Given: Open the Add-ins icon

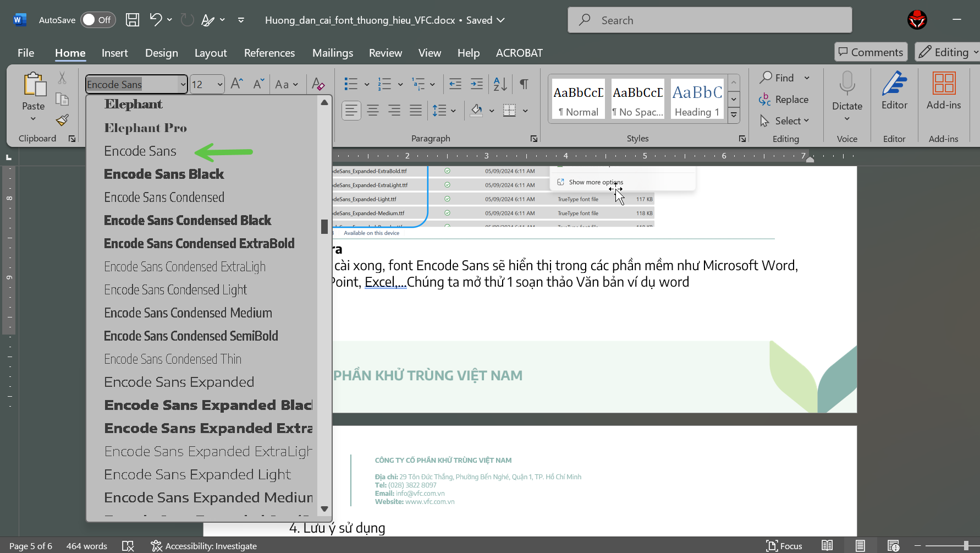Looking at the screenshot, I should [944, 84].
